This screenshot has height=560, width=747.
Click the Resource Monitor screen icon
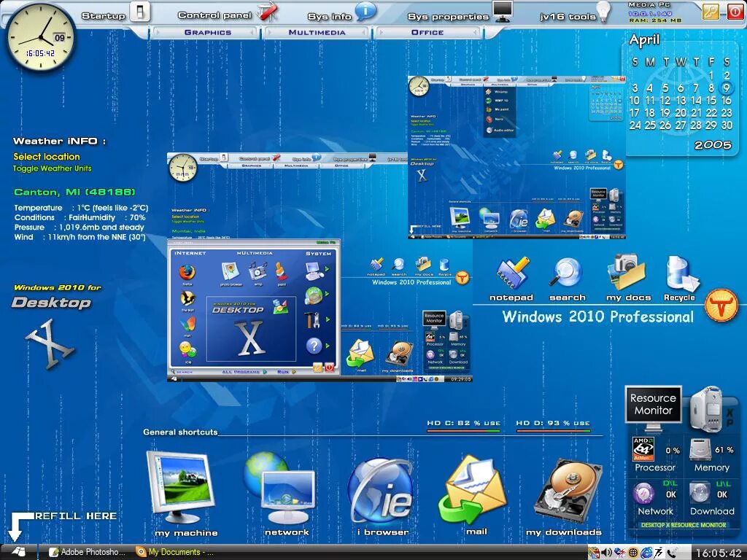click(653, 408)
